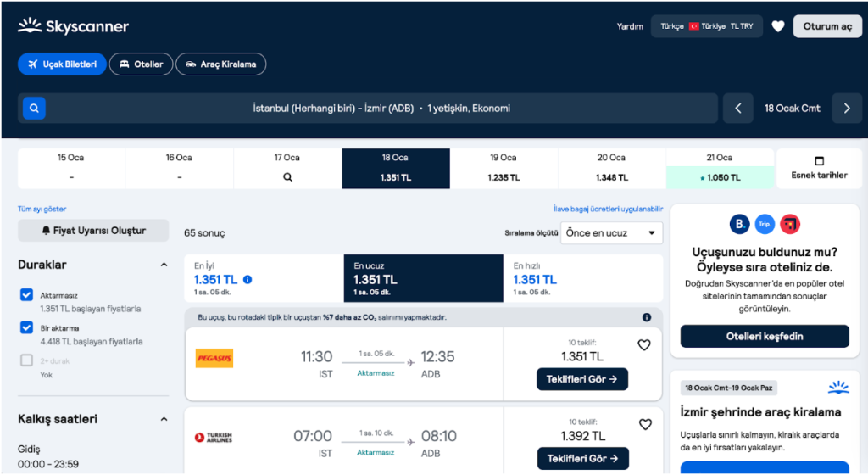Toggle the 2+ durak checkbox

(x=26, y=360)
